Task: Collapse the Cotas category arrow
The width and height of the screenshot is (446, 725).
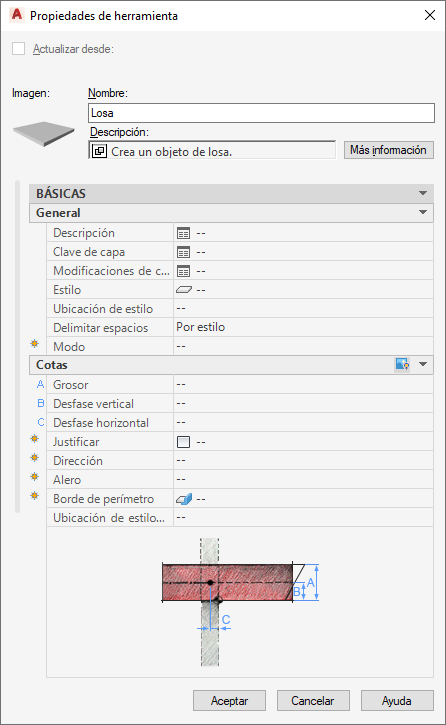Action: click(x=422, y=364)
